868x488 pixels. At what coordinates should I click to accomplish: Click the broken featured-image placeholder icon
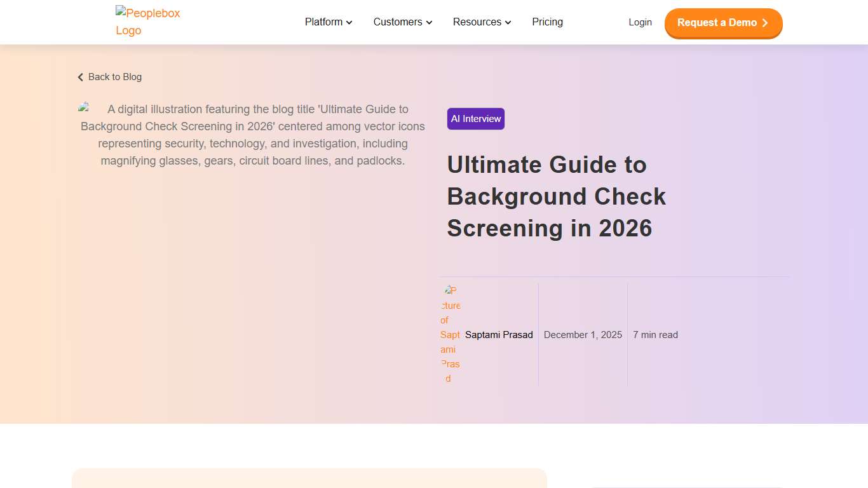point(85,107)
